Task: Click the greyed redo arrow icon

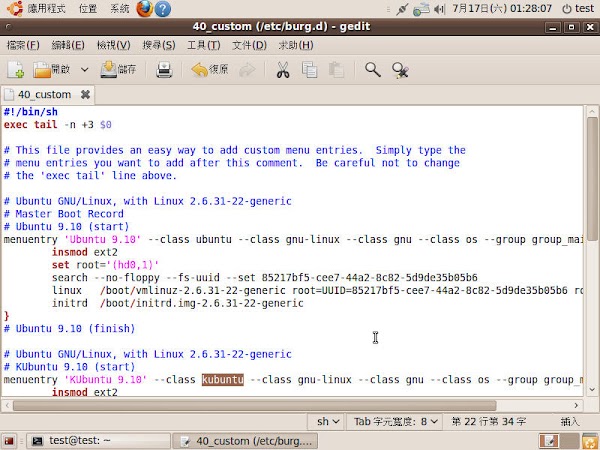Action: click(x=247, y=70)
